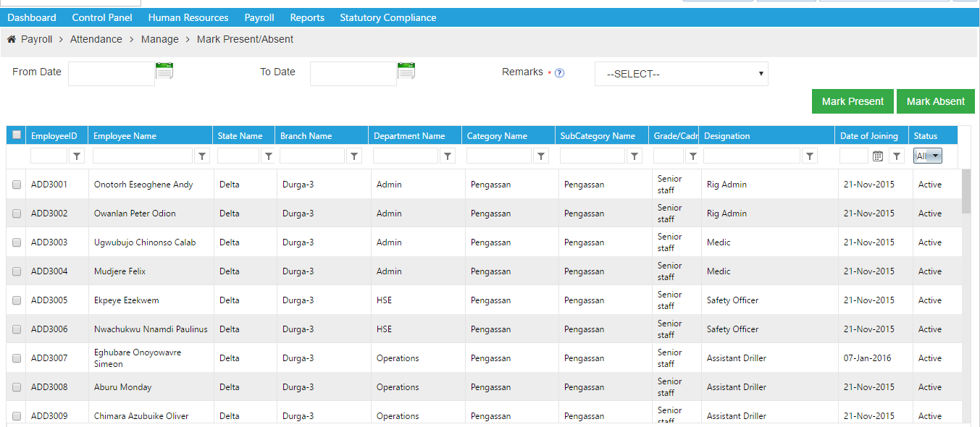Toggle the select-all header checkbox
The height and width of the screenshot is (427, 980).
click(17, 135)
